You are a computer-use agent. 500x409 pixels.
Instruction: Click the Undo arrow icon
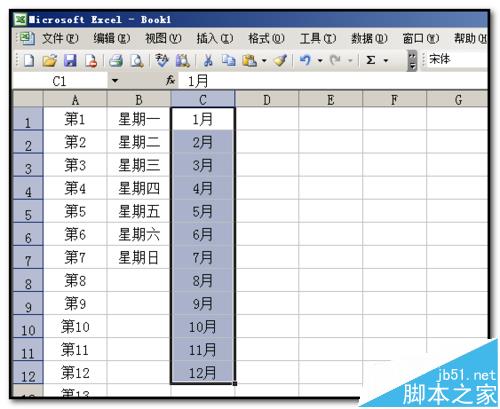pos(305,60)
